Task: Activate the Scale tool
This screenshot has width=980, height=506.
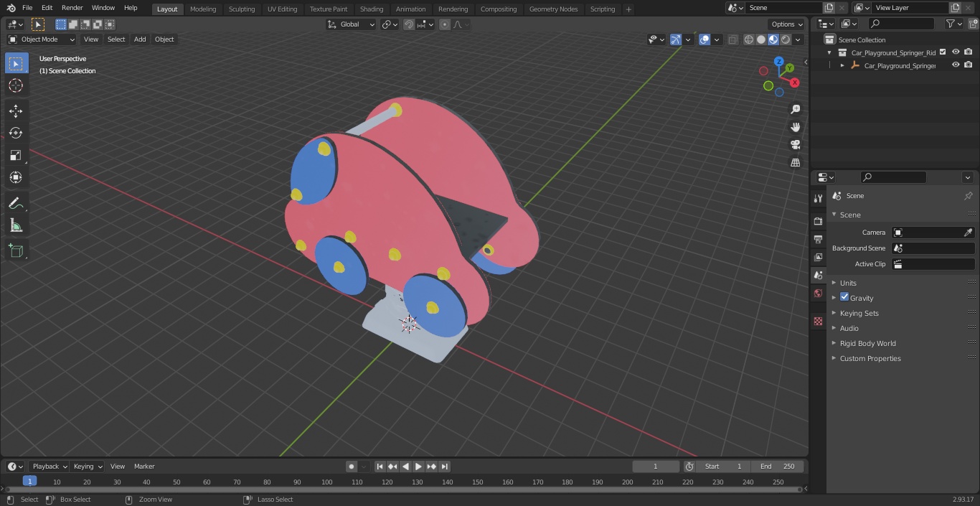Action: [16, 155]
